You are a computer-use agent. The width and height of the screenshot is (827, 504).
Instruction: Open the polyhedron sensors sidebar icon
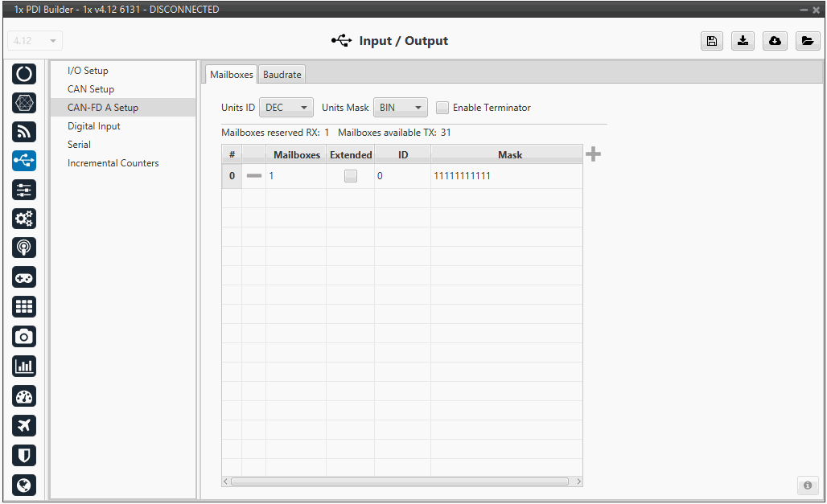click(24, 103)
